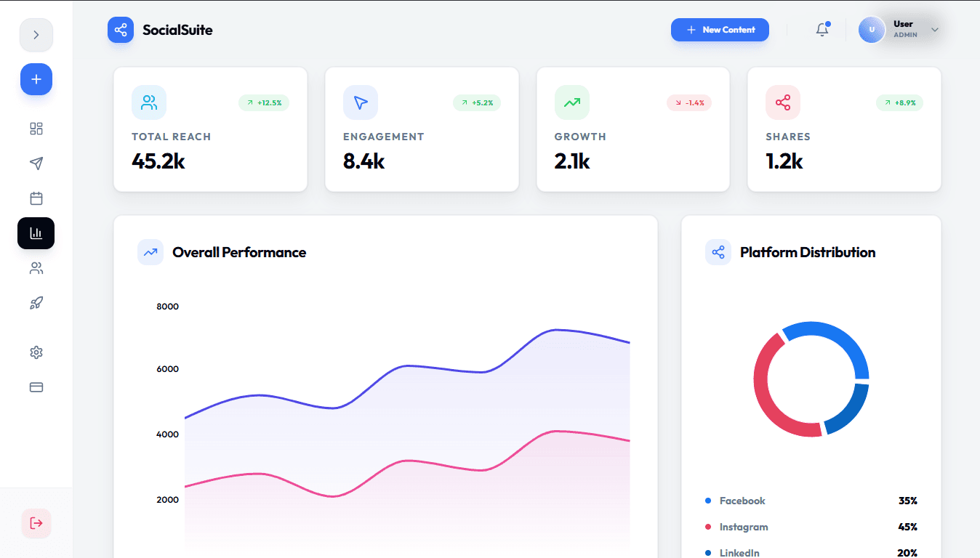This screenshot has height=558, width=980.
Task: Click the blue plus button in sidebar
Action: pos(36,79)
